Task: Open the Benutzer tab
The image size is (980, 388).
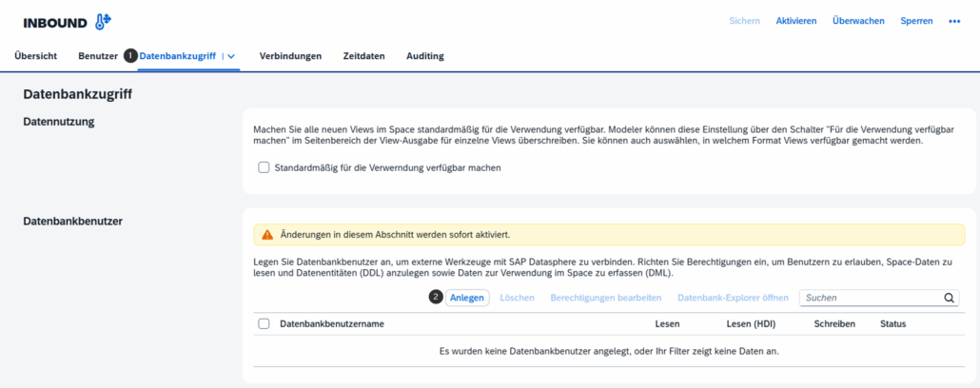Action: (x=98, y=56)
